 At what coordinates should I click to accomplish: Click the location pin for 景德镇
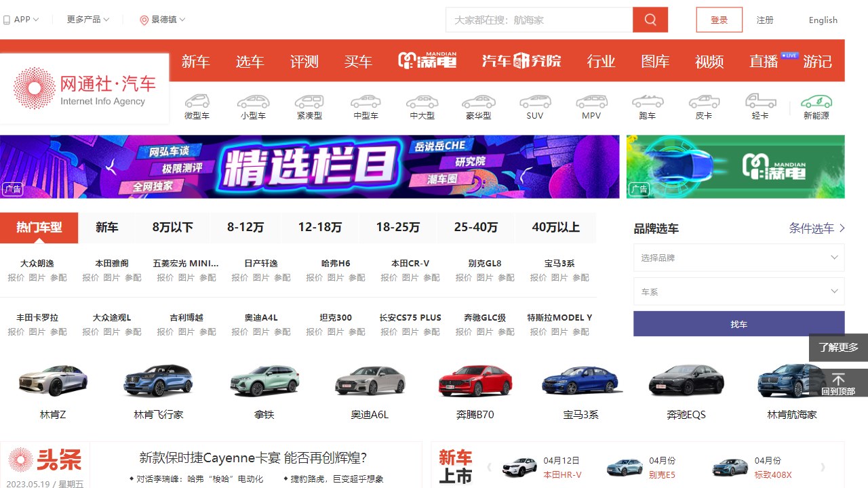pos(144,20)
